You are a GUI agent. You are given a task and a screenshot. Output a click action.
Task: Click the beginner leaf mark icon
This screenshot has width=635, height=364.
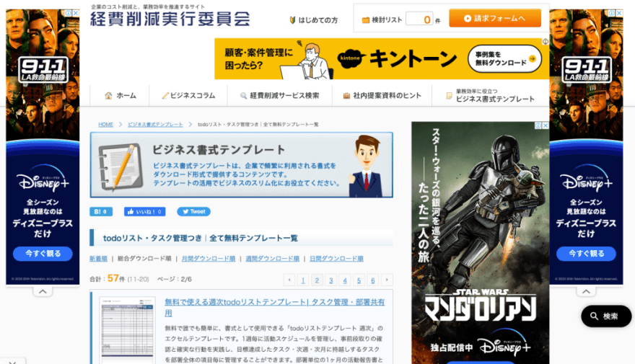coord(292,19)
